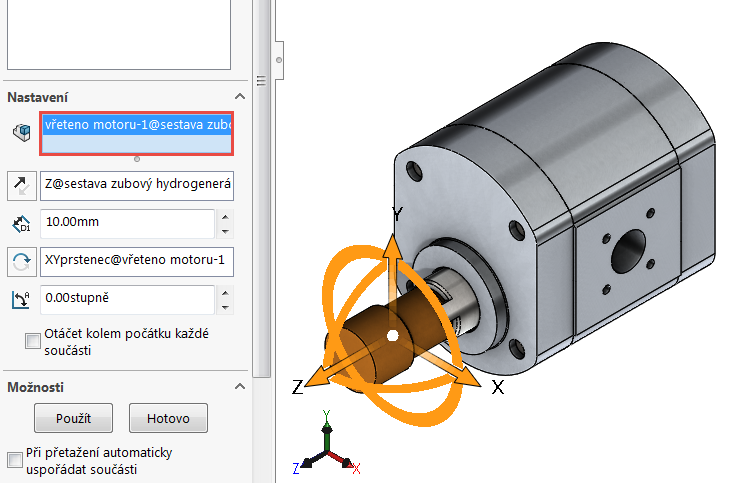Collapse the Nastavení section
The width and height of the screenshot is (750, 483).
[240, 97]
